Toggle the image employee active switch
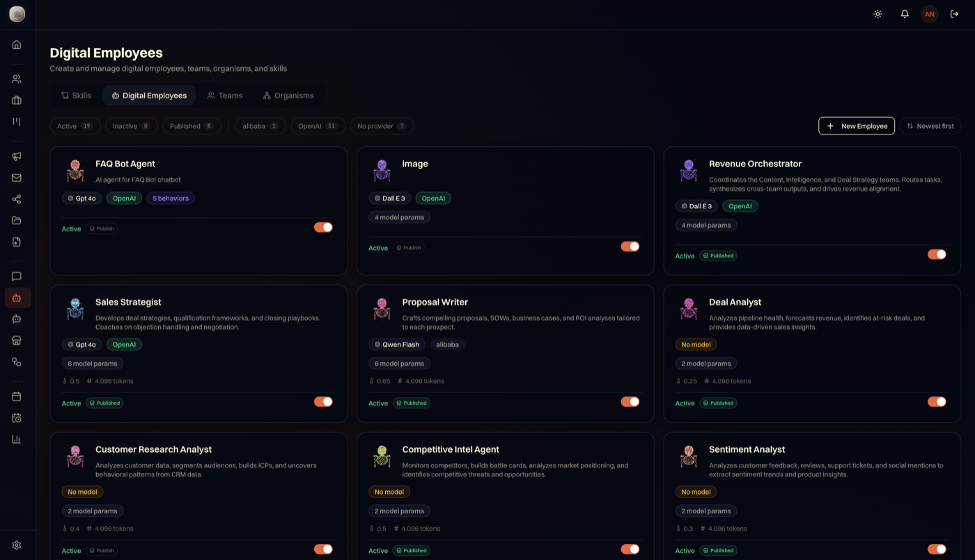This screenshot has width=975, height=560. (630, 247)
